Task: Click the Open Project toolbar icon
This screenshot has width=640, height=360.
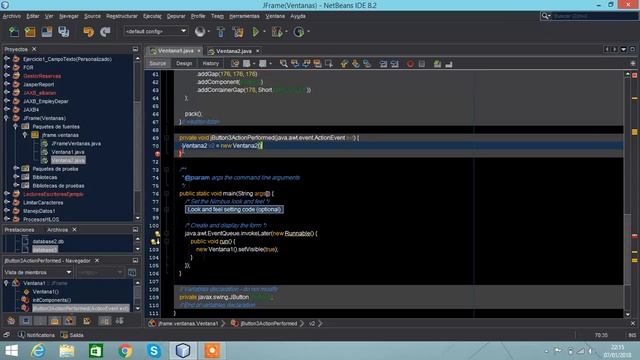Action: [47, 31]
